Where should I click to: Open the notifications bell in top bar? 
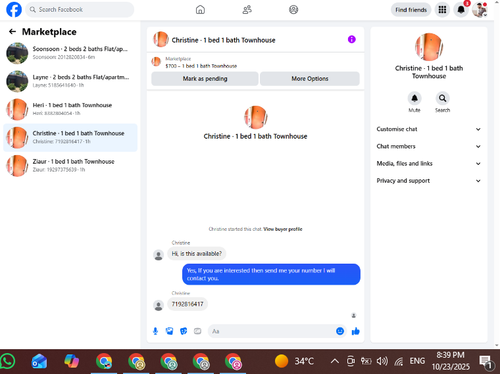coord(461,10)
